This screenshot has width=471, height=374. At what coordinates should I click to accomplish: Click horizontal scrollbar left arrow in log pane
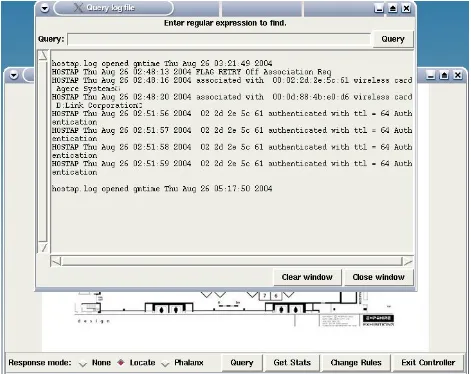point(56,262)
